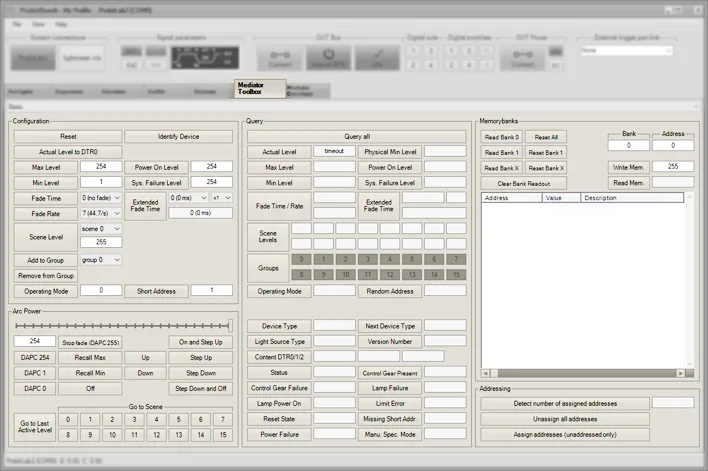The image size is (708, 471).
Task: Click Add to Group
Action: tap(46, 260)
